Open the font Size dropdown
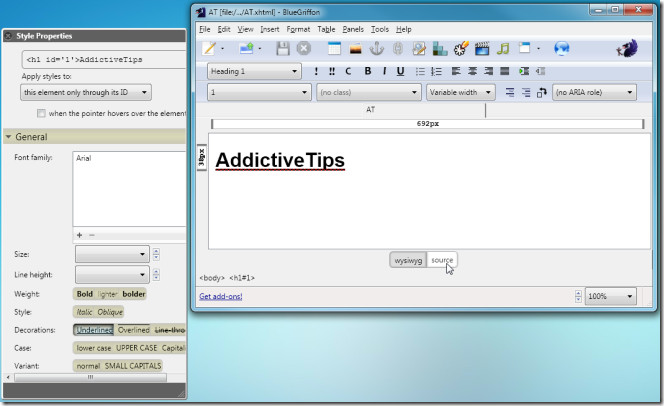Viewport: 664px width, 406px height. 112,254
